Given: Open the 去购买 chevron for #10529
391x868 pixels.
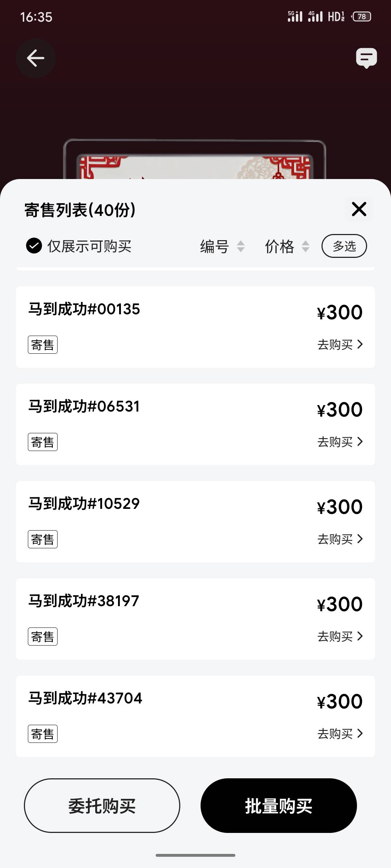Looking at the screenshot, I should click(360, 539).
